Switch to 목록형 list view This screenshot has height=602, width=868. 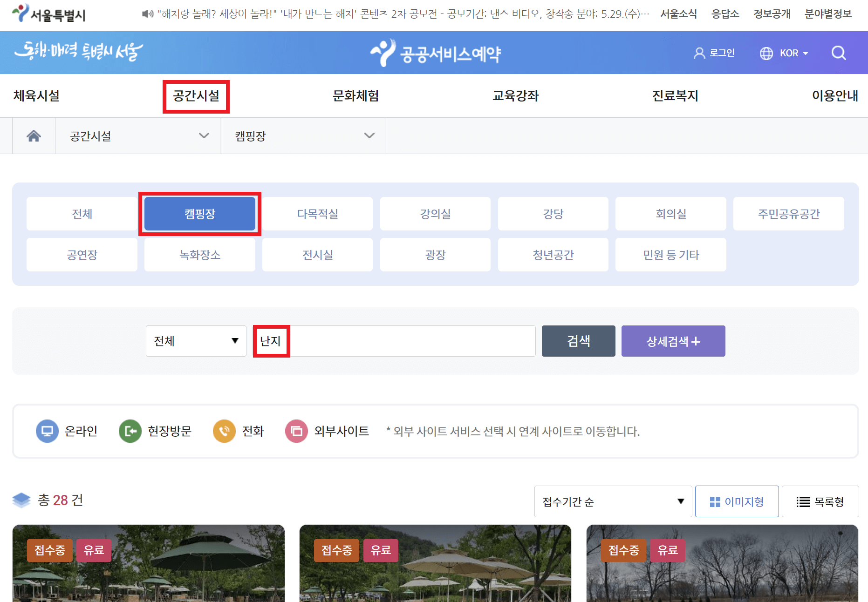coord(820,501)
